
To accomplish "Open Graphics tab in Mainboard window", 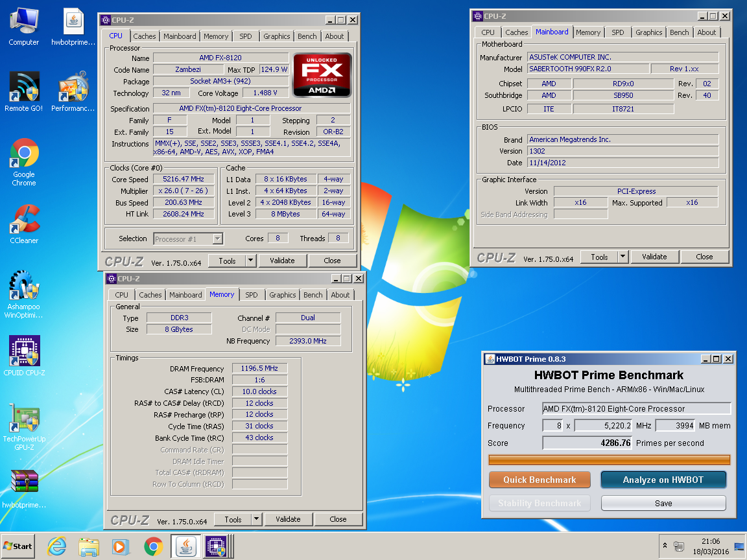I will point(649,32).
